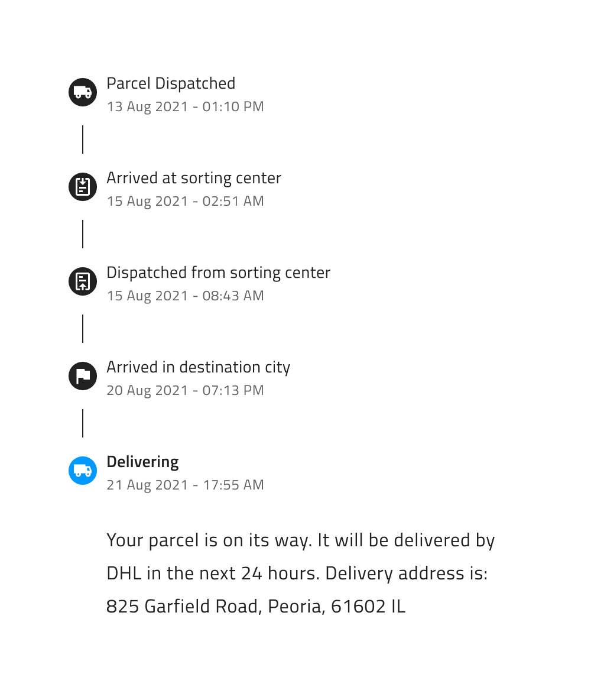Click the Dispatched from sorting center title
Viewport: 591px width, 700px height.
(x=218, y=273)
